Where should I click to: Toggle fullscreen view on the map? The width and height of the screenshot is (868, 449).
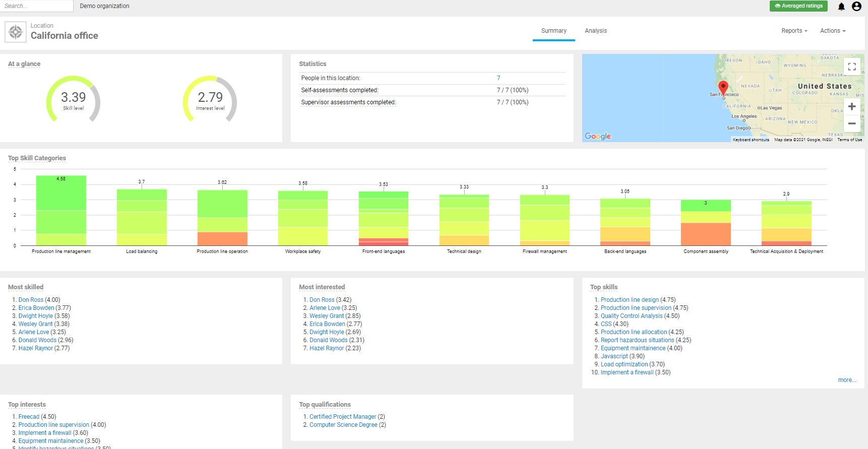(x=852, y=67)
